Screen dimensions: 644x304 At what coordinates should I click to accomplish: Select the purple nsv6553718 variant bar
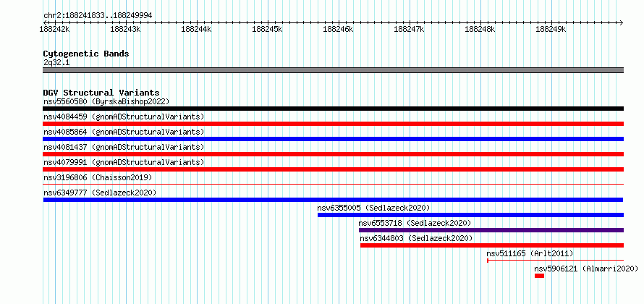click(x=491, y=230)
